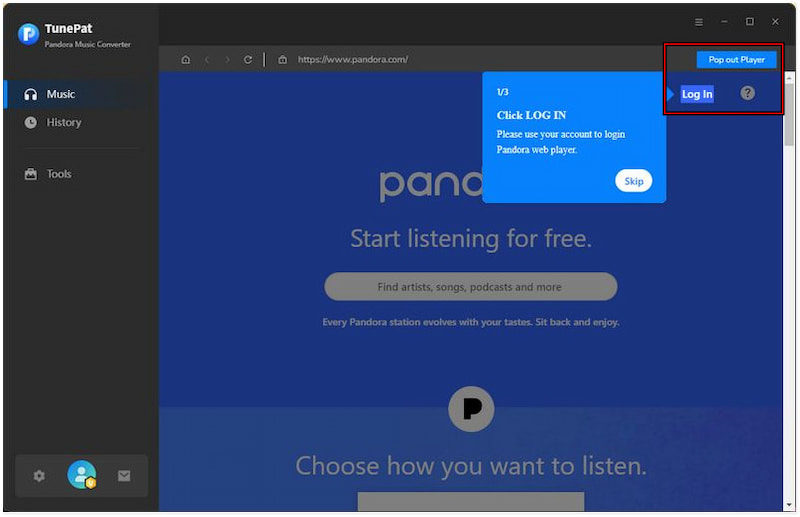This screenshot has height=517, width=800.
Task: Click the '1/3' step indicator text
Action: (x=503, y=92)
